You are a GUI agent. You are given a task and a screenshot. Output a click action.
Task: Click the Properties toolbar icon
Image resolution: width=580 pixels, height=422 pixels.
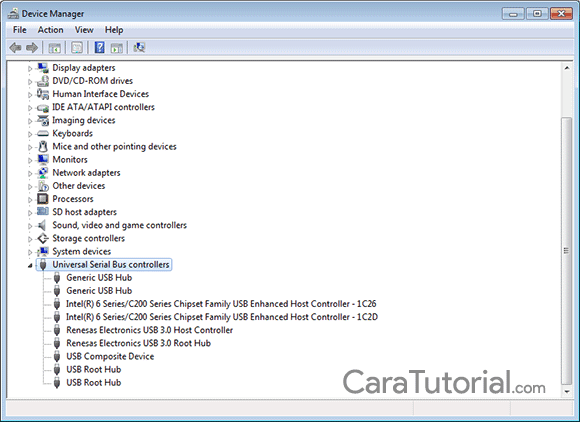pyautogui.click(x=77, y=48)
